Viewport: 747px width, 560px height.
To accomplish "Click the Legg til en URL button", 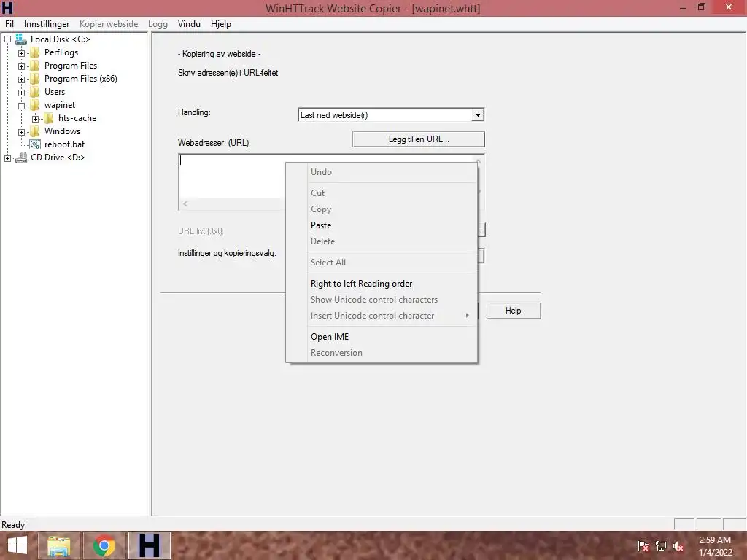I will point(418,139).
